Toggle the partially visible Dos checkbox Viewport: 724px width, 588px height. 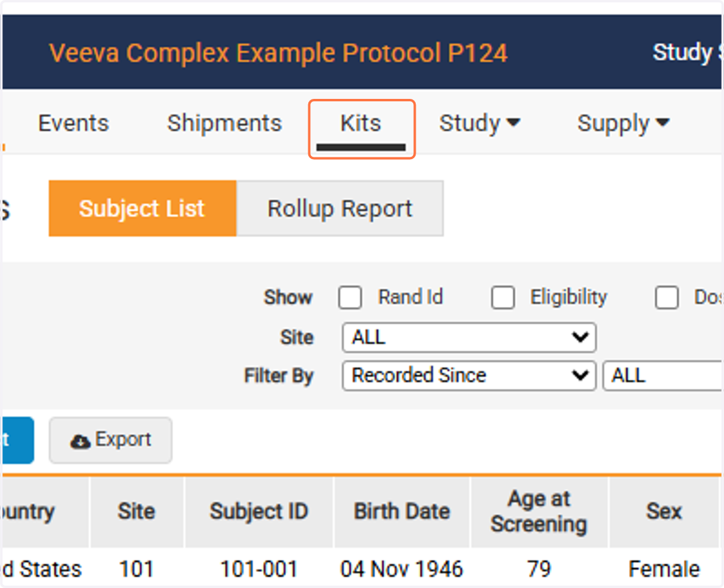[667, 298]
